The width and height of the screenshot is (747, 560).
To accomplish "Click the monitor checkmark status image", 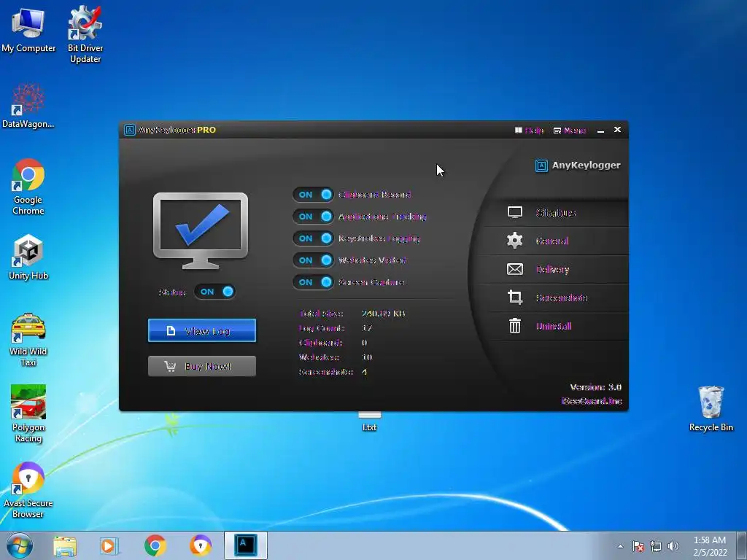I will (201, 231).
